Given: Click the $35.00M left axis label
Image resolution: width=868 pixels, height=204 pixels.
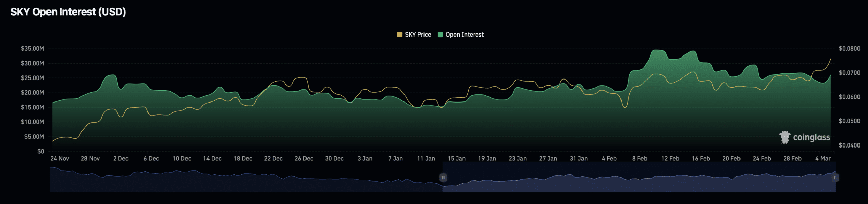Looking at the screenshot, I should coord(33,49).
